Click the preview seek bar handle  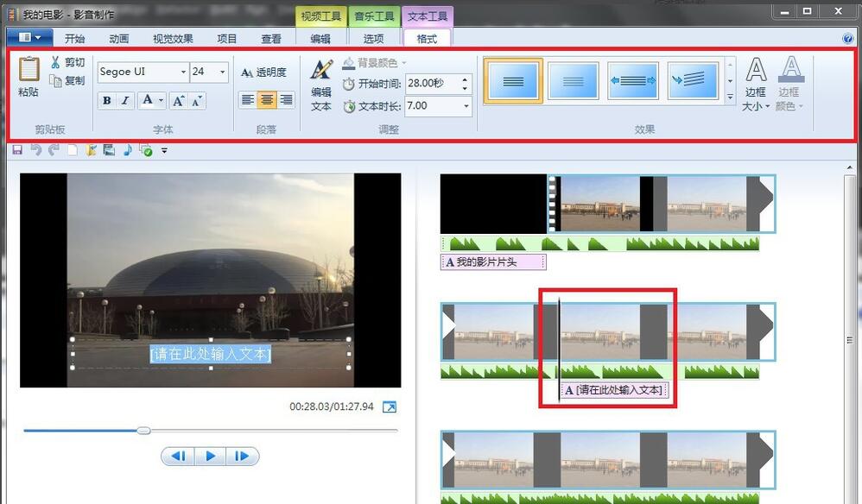[x=143, y=431]
